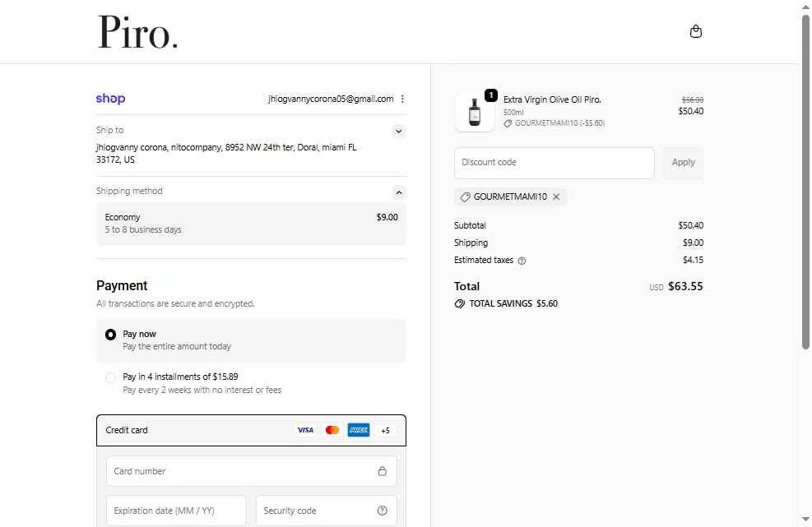Click the Mastercard icon
Image resolution: width=812 pixels, height=527 pixels.
[332, 430]
